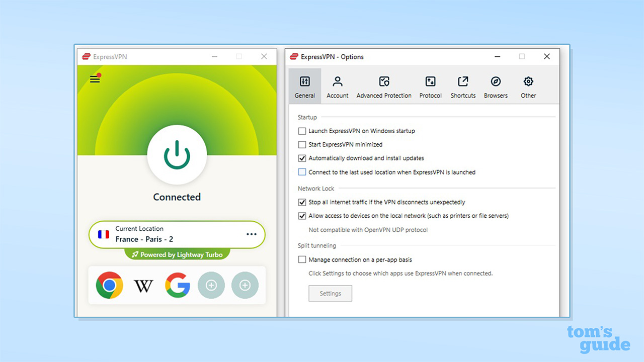This screenshot has height=362, width=644.
Task: Open the Wikipedia shortcut
Action: pos(143,286)
